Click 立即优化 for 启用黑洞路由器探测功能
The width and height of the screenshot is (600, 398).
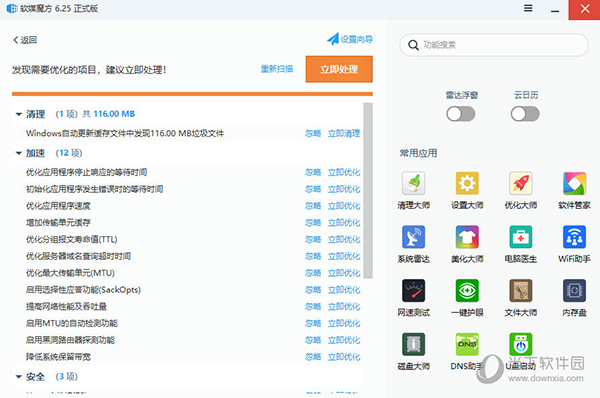coord(344,340)
